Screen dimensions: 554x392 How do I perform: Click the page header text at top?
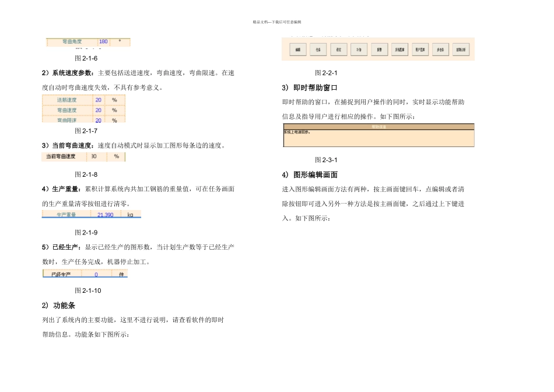(277, 22)
